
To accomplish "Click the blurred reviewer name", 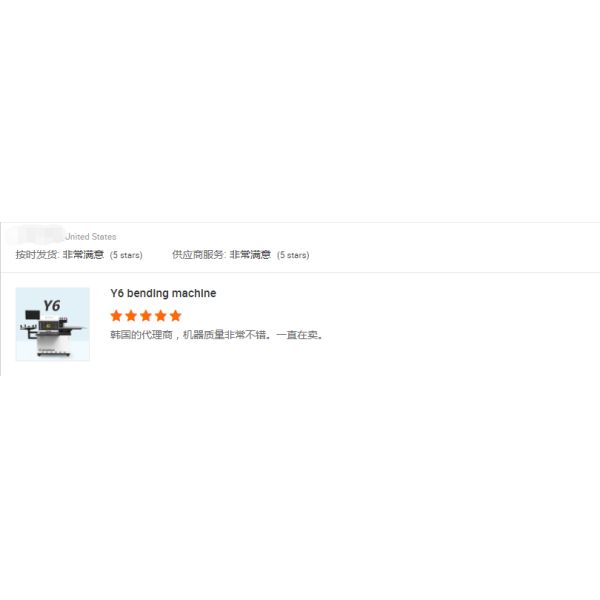I will [x=36, y=236].
